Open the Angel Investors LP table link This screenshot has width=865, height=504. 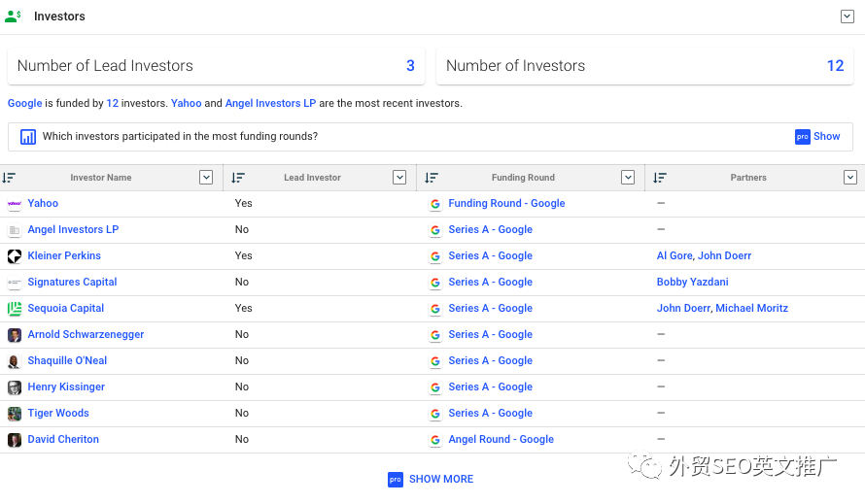(x=73, y=230)
